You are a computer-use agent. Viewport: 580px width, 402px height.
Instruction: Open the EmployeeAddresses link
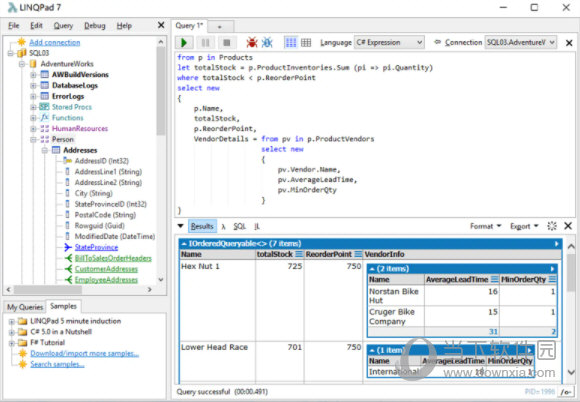(x=106, y=280)
